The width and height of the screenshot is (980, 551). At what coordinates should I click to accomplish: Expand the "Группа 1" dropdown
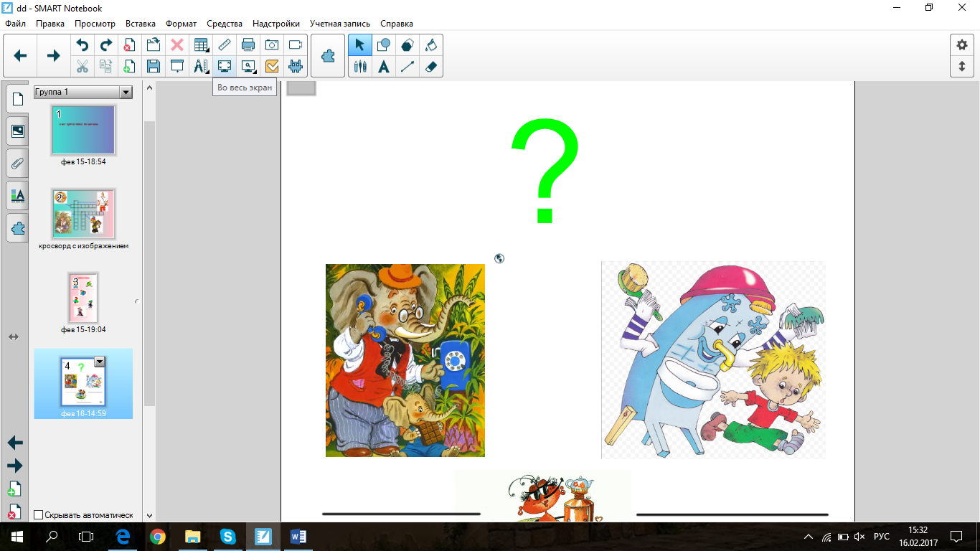(126, 92)
